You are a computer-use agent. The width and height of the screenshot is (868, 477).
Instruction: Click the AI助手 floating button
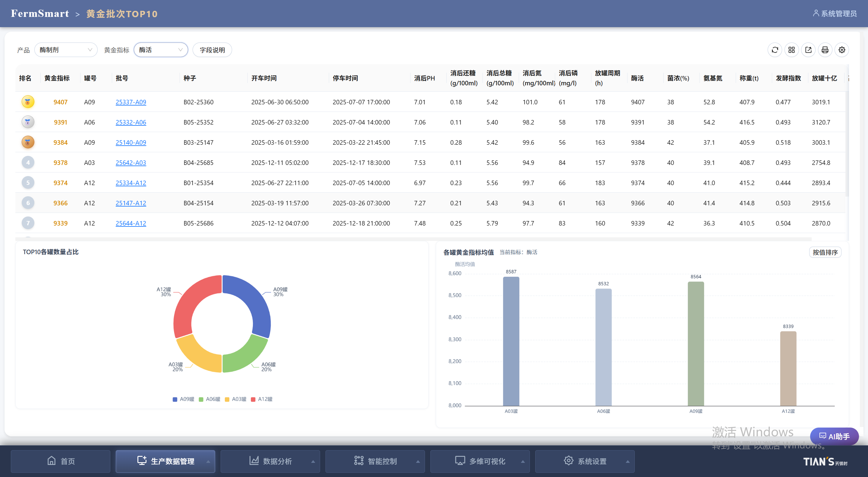[834, 436]
